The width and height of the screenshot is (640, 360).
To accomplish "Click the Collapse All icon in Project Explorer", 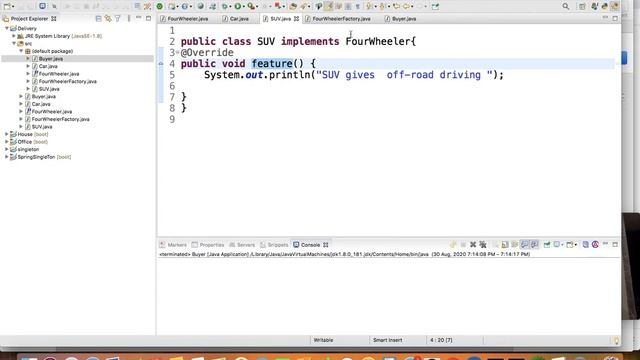I will click(98, 19).
